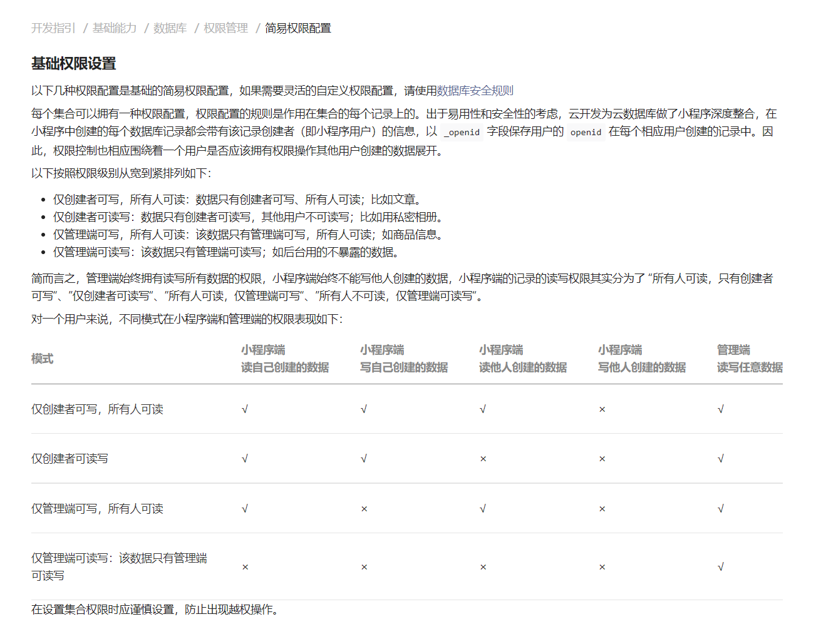Select the openid inline code after 字段保存用户的
Viewport: 816px width, 644px height.
tap(586, 132)
